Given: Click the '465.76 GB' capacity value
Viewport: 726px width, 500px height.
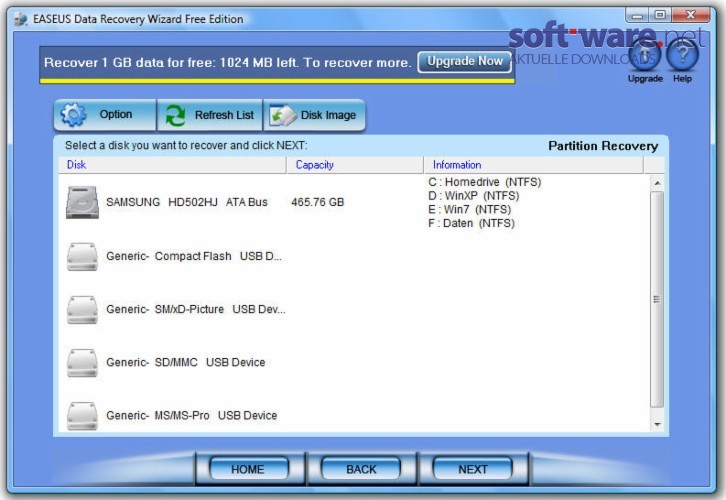Looking at the screenshot, I should click(x=318, y=202).
